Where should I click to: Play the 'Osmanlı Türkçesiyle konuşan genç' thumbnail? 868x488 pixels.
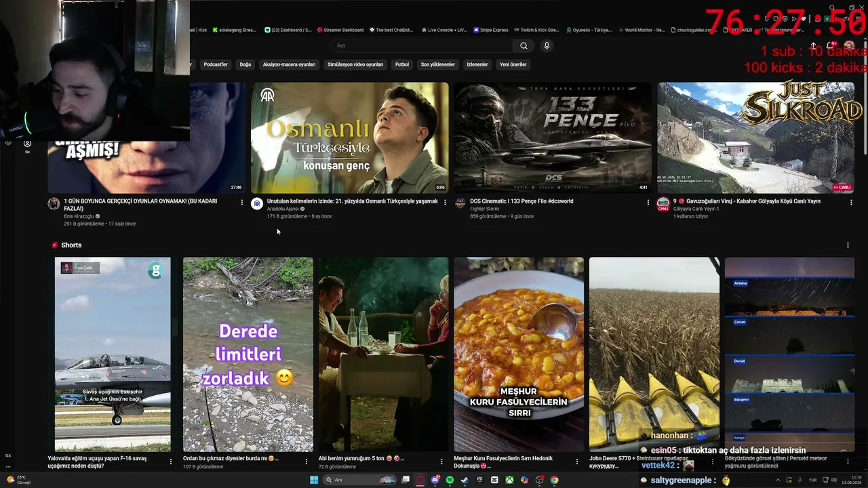349,138
